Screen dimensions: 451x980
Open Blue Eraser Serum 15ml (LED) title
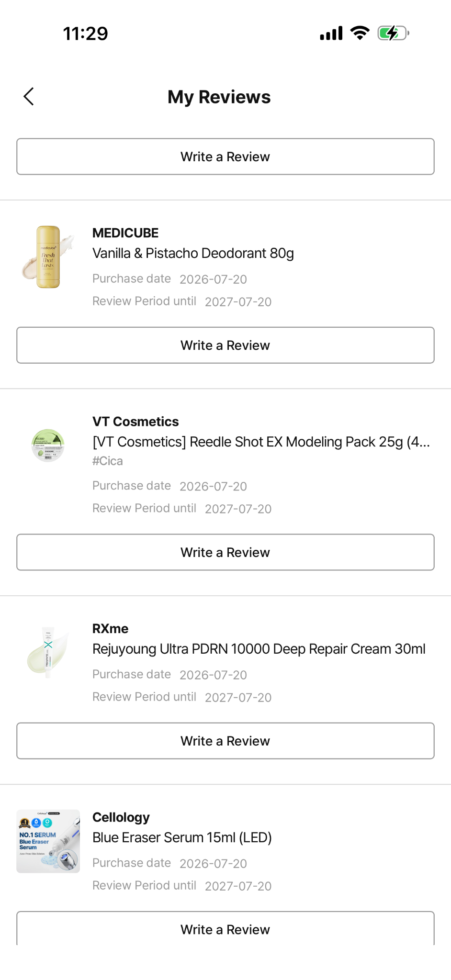pos(182,837)
